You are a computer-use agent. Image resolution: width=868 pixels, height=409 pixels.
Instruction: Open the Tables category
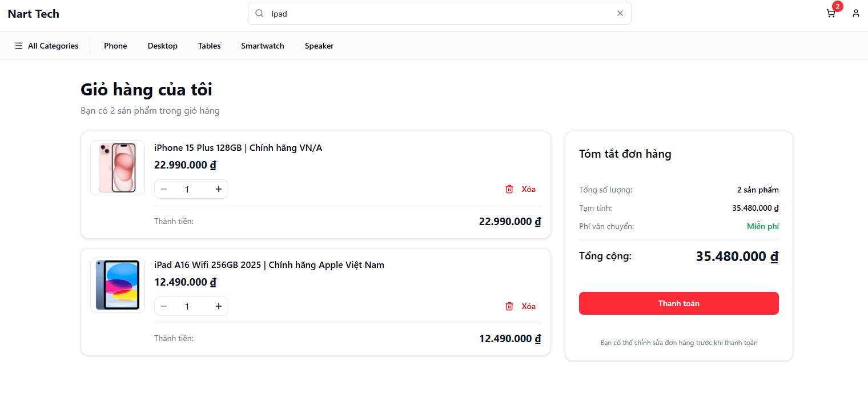tap(209, 45)
